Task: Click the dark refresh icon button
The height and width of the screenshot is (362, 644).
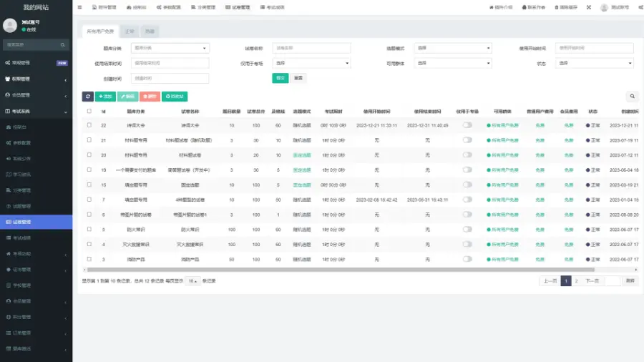Action: [x=87, y=96]
